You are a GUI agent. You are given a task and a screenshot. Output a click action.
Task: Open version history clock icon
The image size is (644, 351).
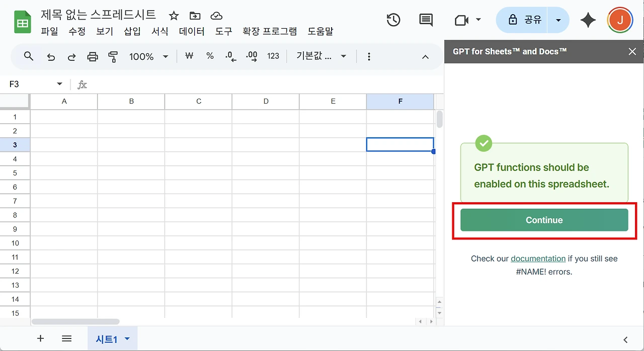[393, 20]
